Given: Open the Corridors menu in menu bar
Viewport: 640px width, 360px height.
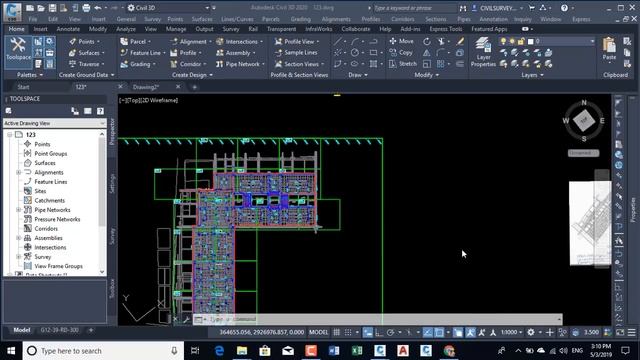Looking at the screenshot, I should click(x=402, y=19).
